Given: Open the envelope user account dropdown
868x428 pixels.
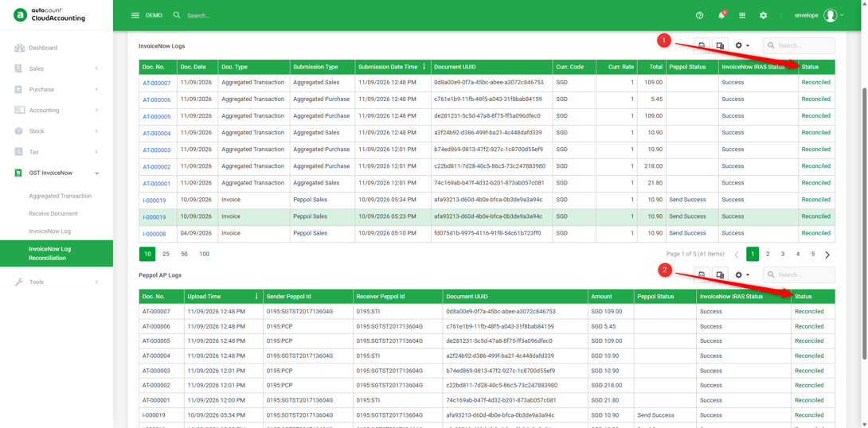Looking at the screenshot, I should [x=819, y=15].
